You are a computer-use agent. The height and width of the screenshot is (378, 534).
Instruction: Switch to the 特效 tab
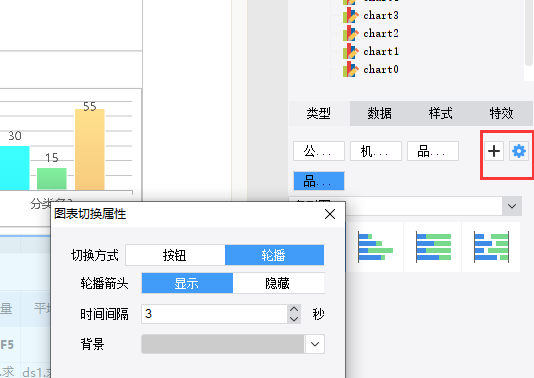(x=502, y=113)
